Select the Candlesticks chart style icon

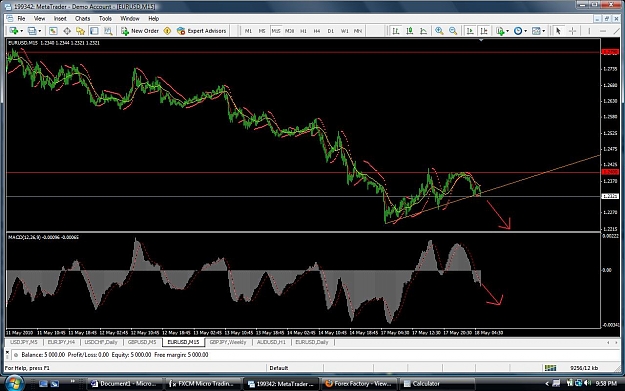point(409,31)
